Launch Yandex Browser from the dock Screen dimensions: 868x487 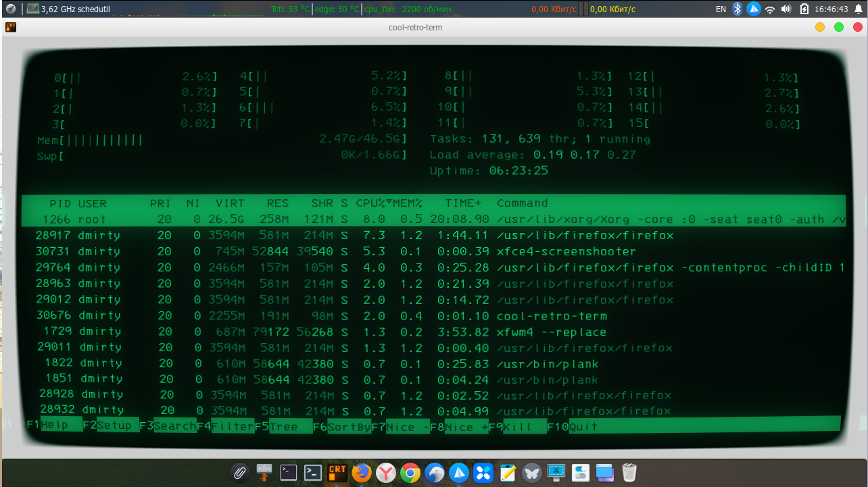(386, 472)
